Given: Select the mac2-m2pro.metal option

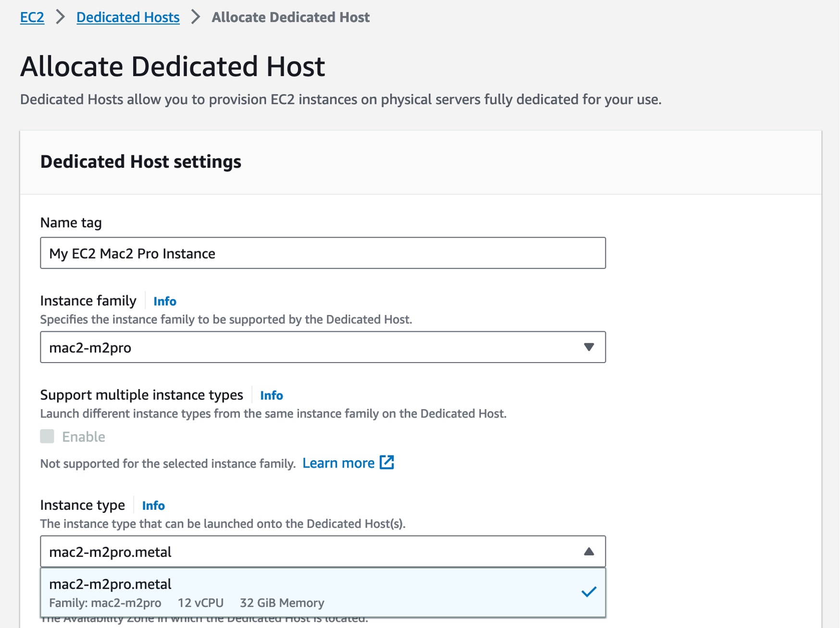Looking at the screenshot, I should coord(323,592).
